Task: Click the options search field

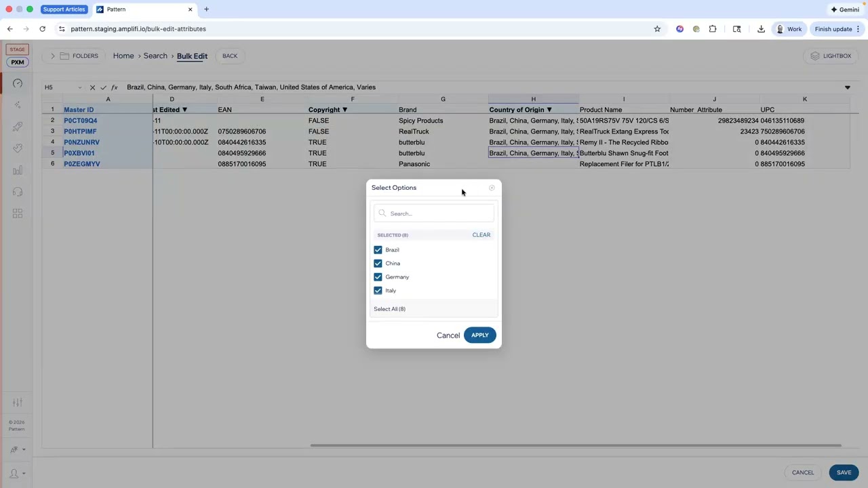Action: 434,213
